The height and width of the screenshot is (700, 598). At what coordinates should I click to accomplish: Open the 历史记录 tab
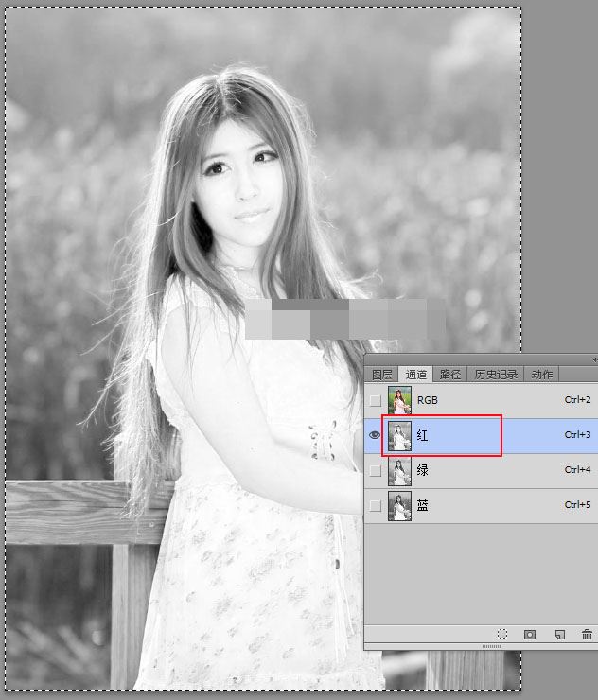pos(496,375)
